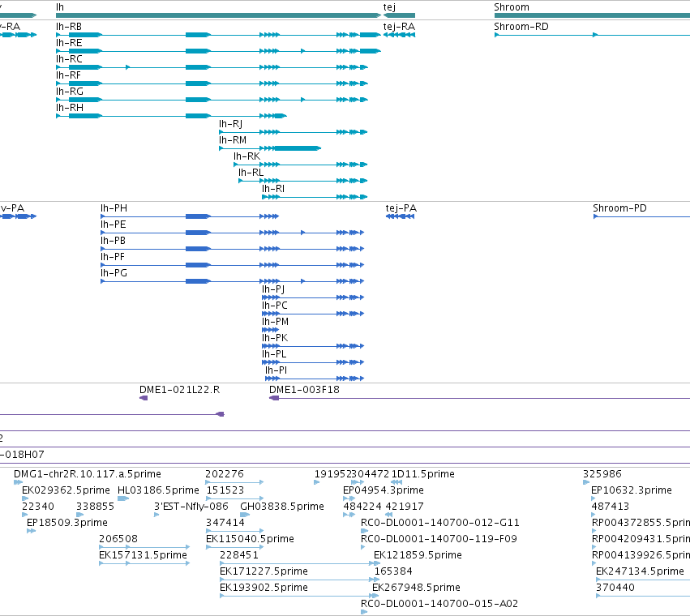This screenshot has width=690, height=616.
Task: Click the EK115040.5prime EST label
Action: tap(250, 540)
